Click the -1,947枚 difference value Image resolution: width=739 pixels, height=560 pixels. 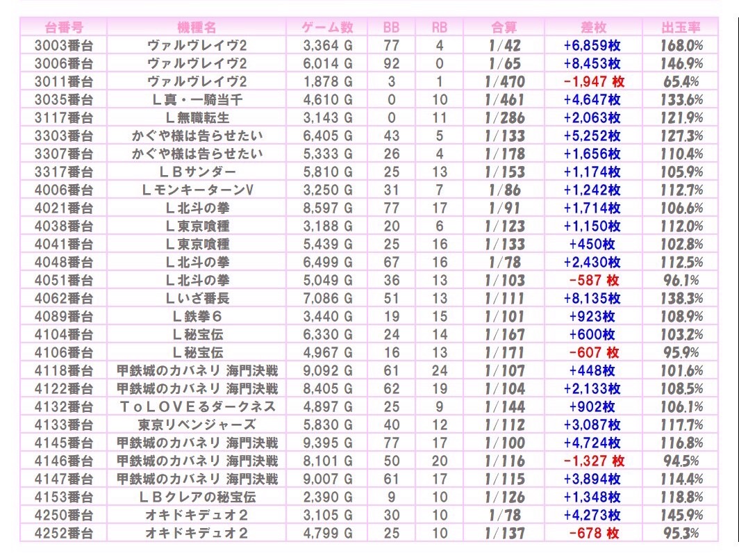(593, 81)
